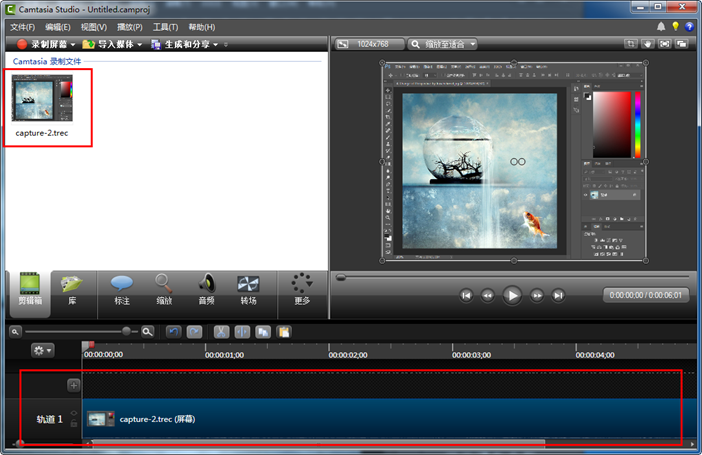This screenshot has height=455, width=702.
Task: Click the yellow lightbulb tips icon
Action: point(675,26)
